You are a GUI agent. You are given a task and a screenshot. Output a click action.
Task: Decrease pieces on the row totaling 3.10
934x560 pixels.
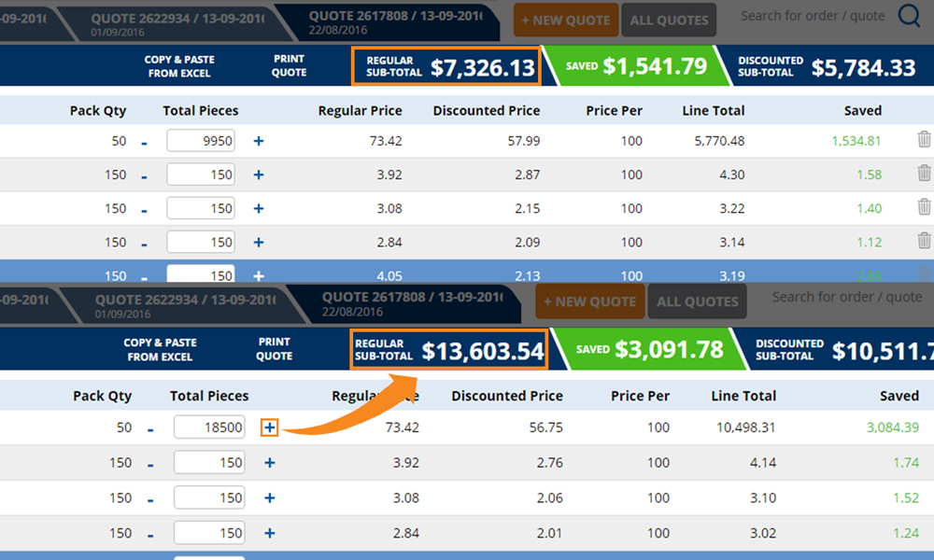click(151, 499)
